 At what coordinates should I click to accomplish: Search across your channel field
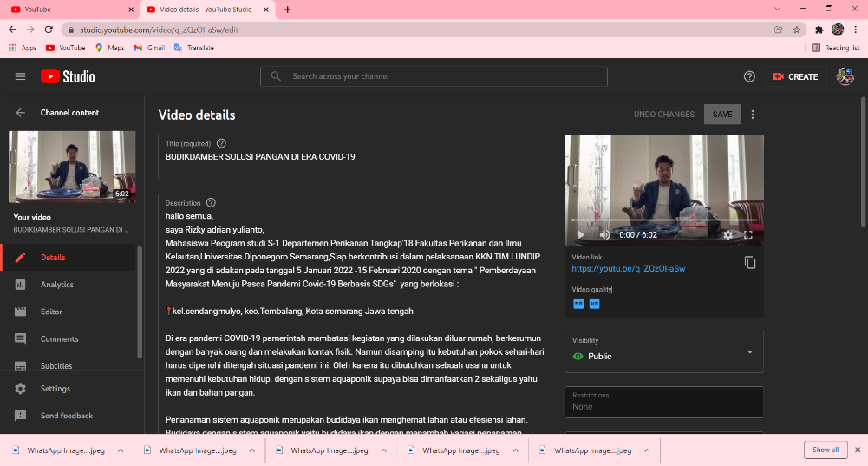point(434,76)
